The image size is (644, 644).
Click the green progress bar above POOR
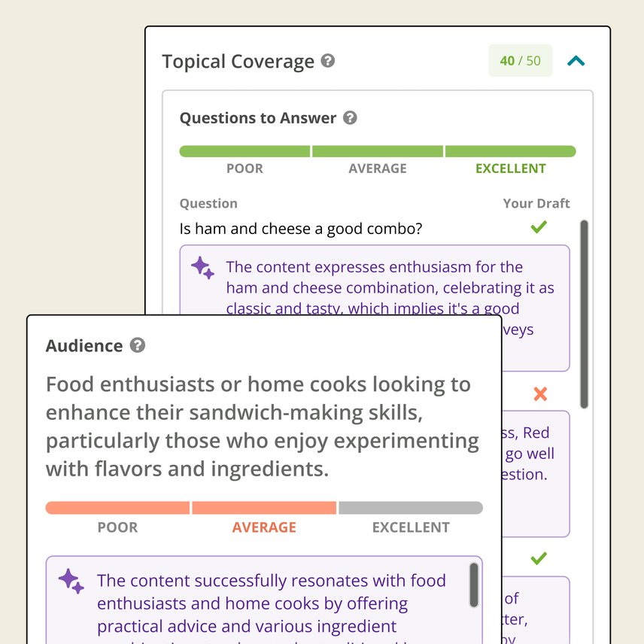point(244,150)
